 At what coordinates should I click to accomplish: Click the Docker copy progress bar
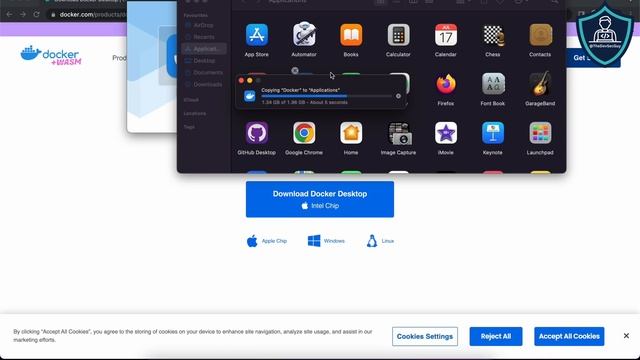[x=327, y=96]
